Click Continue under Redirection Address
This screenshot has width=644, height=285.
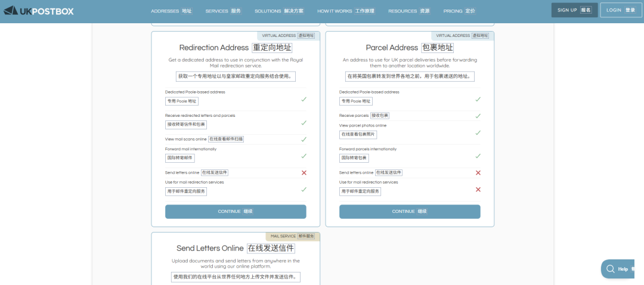pyautogui.click(x=236, y=212)
